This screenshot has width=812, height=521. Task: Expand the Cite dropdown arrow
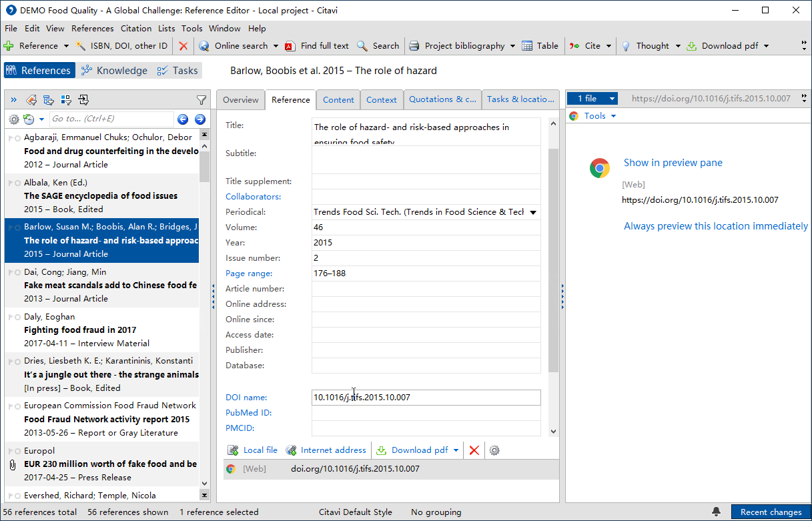click(x=608, y=46)
